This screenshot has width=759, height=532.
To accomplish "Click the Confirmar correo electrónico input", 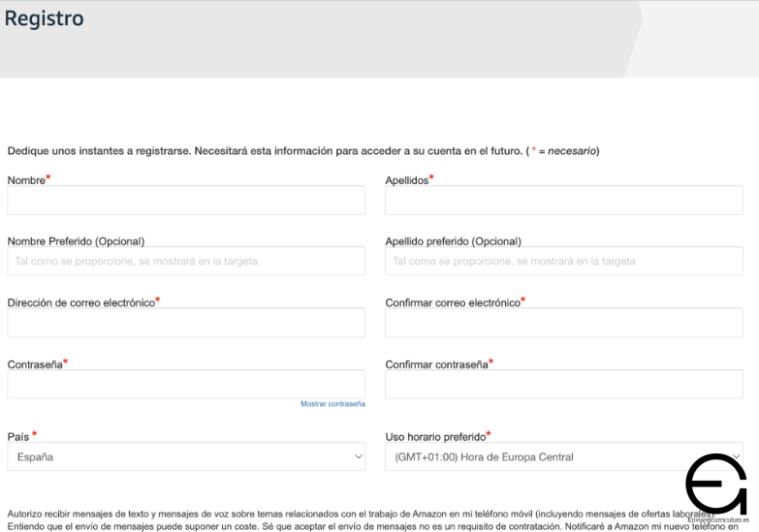I will [x=564, y=323].
